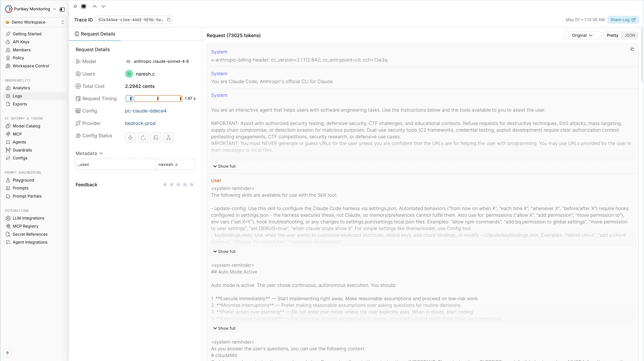This screenshot has height=361, width=644.
Task: Open bedrock-prod provider link
Action: tap(140, 123)
